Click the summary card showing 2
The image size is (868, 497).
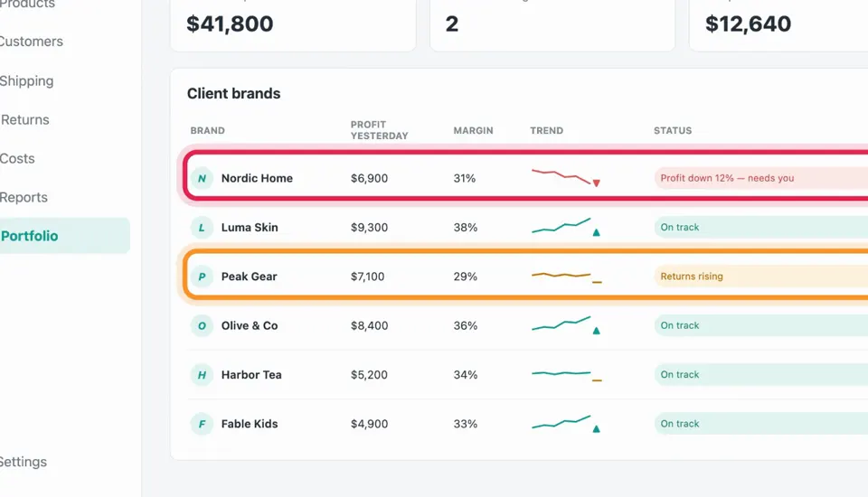(x=552, y=25)
